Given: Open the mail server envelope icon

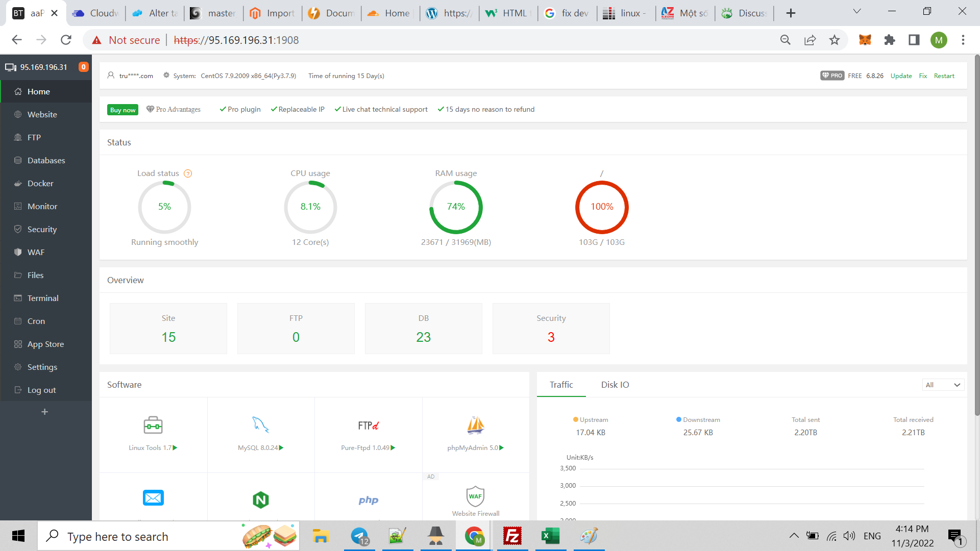Looking at the screenshot, I should click(153, 497).
